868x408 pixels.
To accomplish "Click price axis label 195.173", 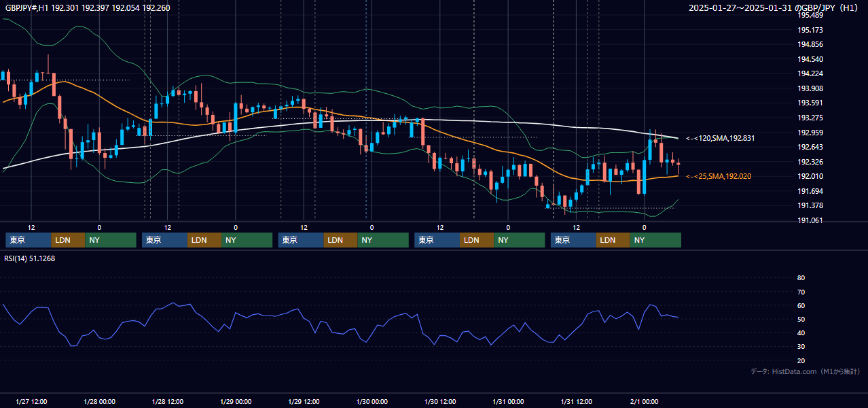I will 810,30.
